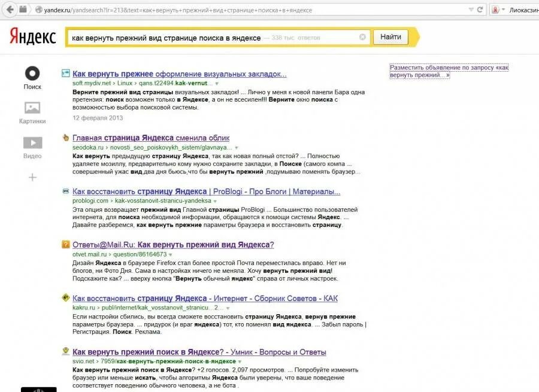Screen dimensions: 539x392
Task: Expand dropdown arrow next to otvet.mail.ru URL
Action: pyautogui.click(x=171, y=254)
